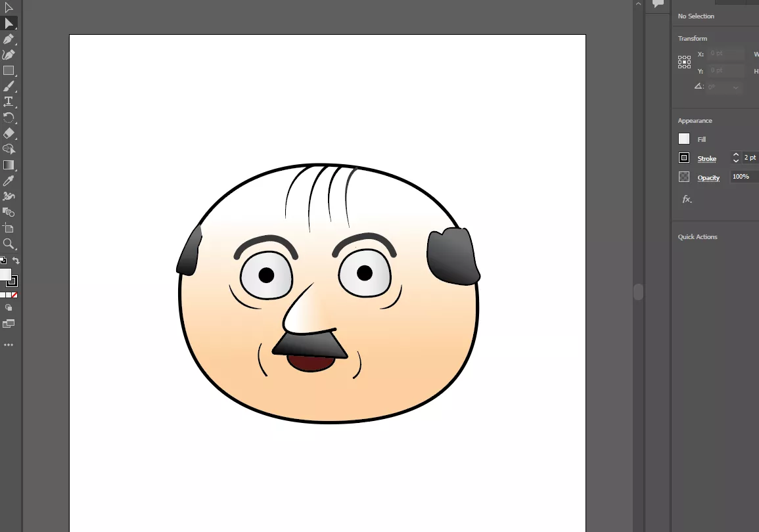Click the vertical scrollbar thumb
The height and width of the screenshot is (532, 759).
point(639,292)
